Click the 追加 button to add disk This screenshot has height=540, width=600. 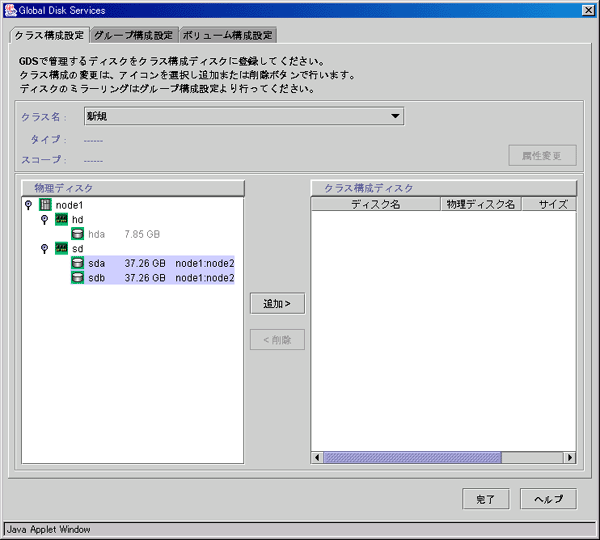point(277,303)
